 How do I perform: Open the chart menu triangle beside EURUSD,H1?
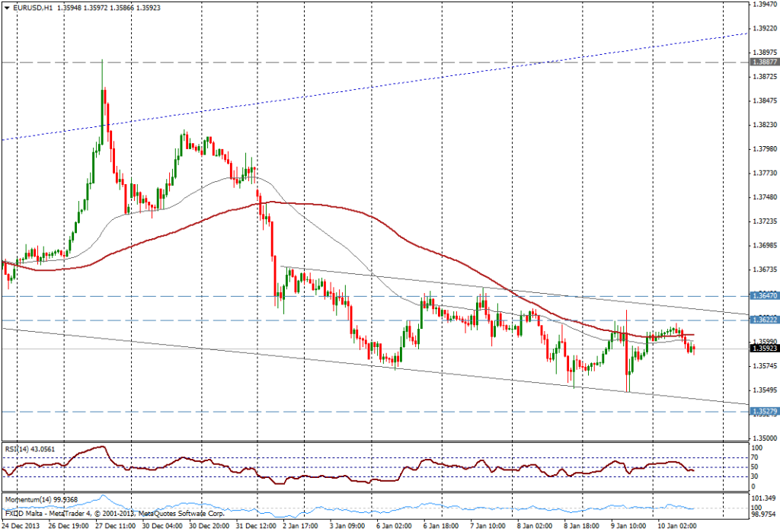coord(6,7)
